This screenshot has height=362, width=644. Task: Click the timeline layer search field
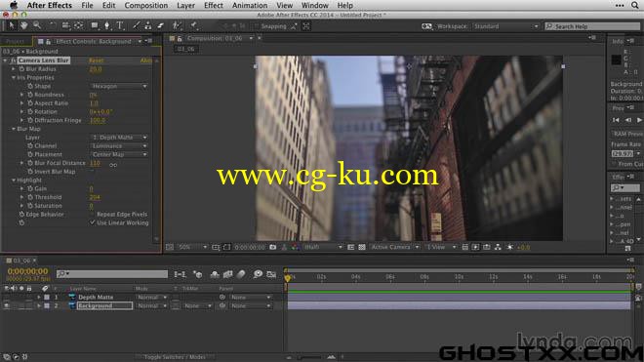(112, 273)
